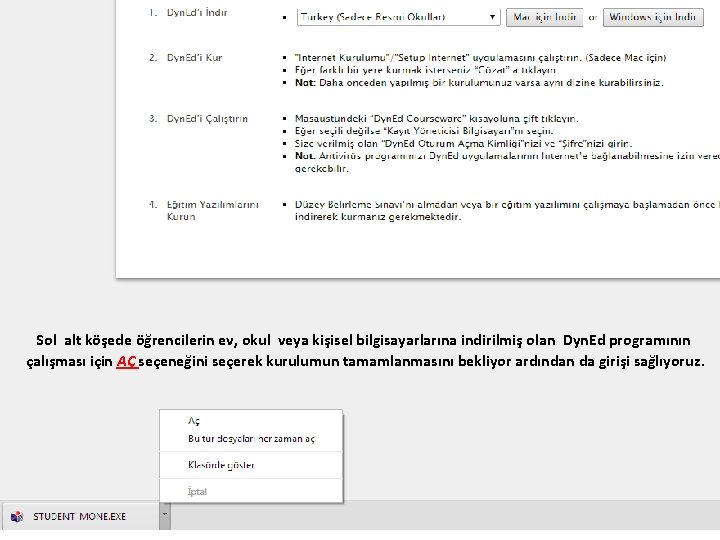Click the DynEd'i Çalıştırın step heading
This screenshot has height=540, width=720.
(x=207, y=119)
